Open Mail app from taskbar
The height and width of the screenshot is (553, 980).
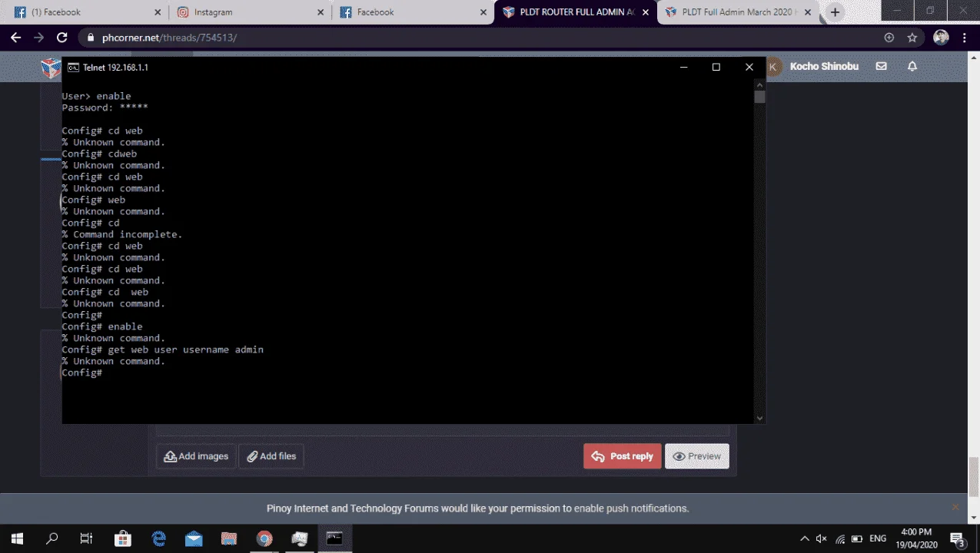click(194, 538)
